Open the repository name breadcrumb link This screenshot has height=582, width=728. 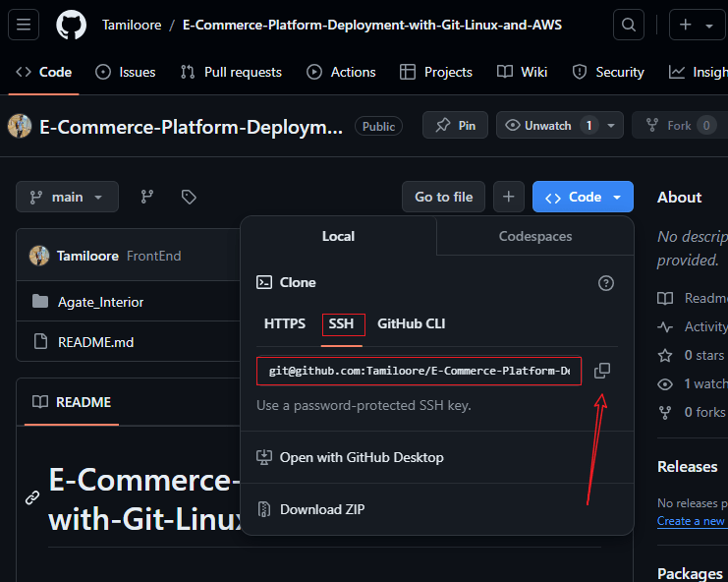(x=372, y=25)
